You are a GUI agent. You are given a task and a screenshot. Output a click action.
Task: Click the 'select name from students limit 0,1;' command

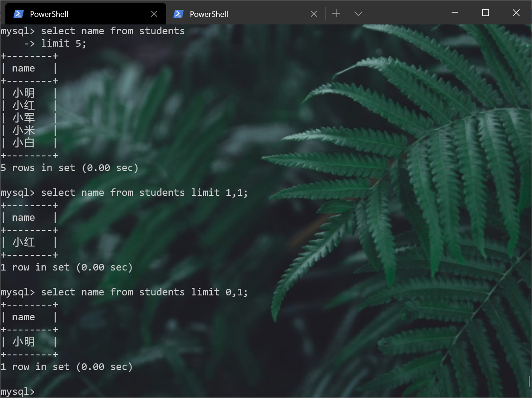pos(144,292)
